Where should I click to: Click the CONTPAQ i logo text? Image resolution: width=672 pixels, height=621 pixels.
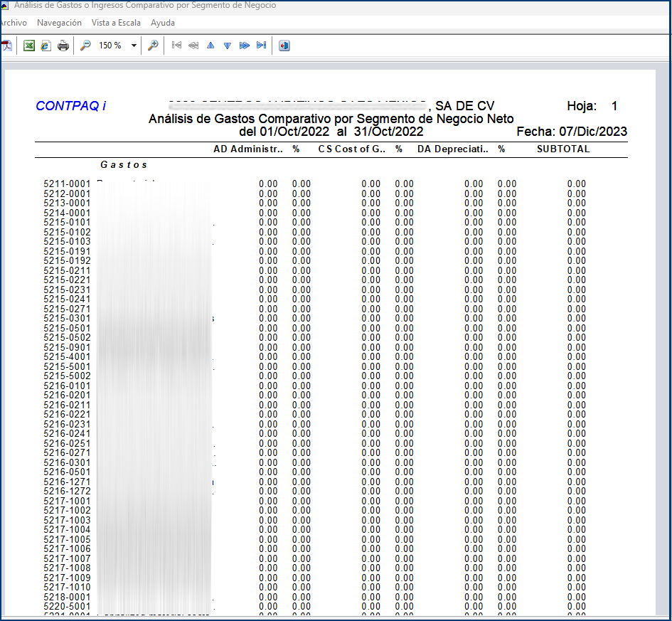(x=70, y=106)
